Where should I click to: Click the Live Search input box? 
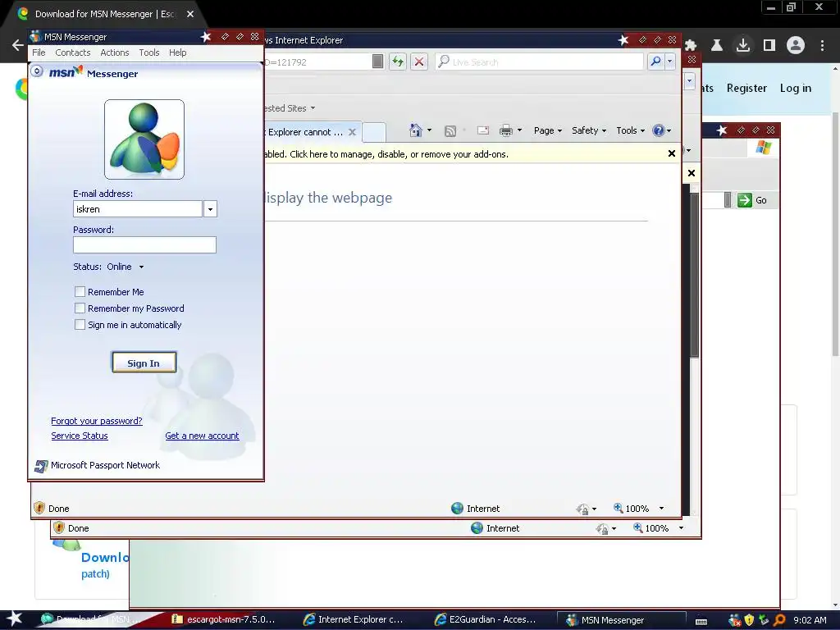540,62
